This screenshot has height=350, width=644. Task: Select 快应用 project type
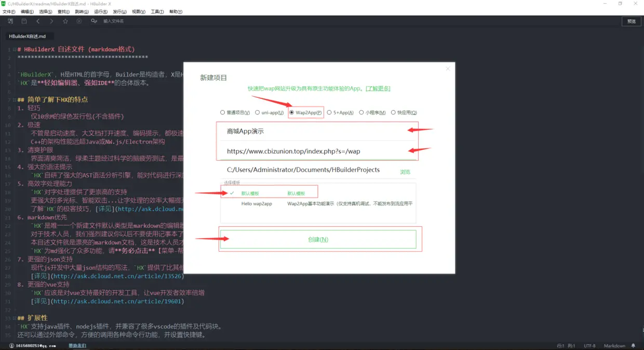(404, 112)
